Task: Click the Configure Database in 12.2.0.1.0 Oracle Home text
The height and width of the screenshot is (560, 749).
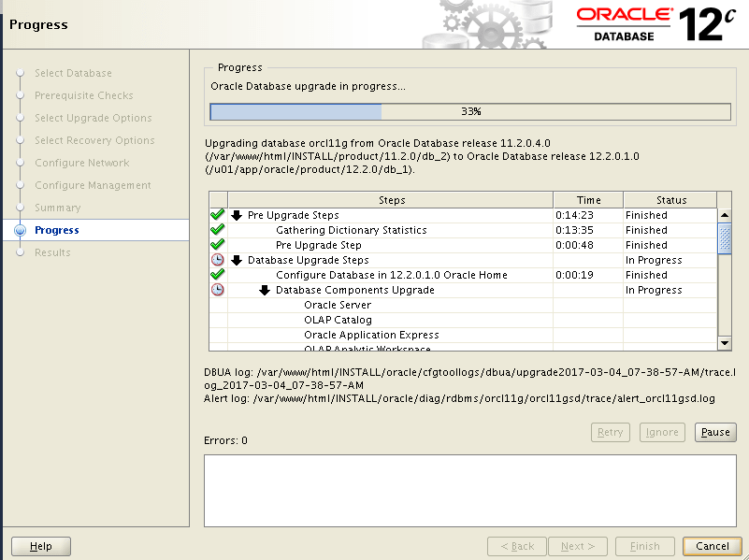Action: [x=392, y=275]
